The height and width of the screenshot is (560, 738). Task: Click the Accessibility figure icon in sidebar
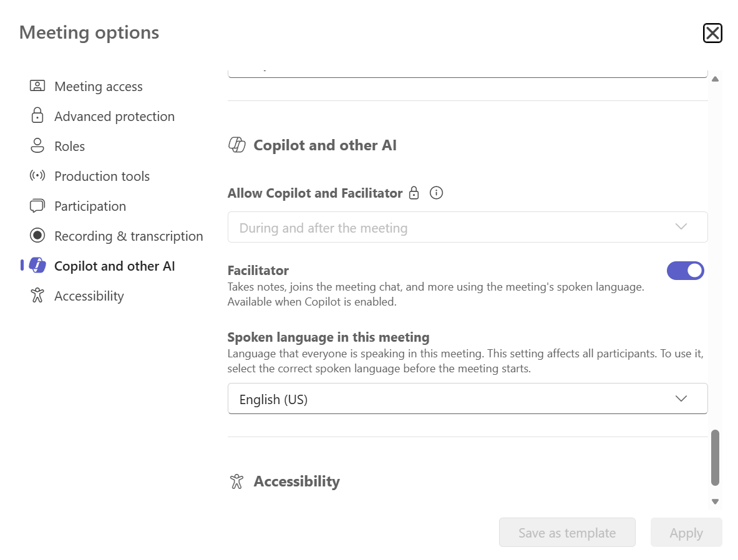click(37, 296)
